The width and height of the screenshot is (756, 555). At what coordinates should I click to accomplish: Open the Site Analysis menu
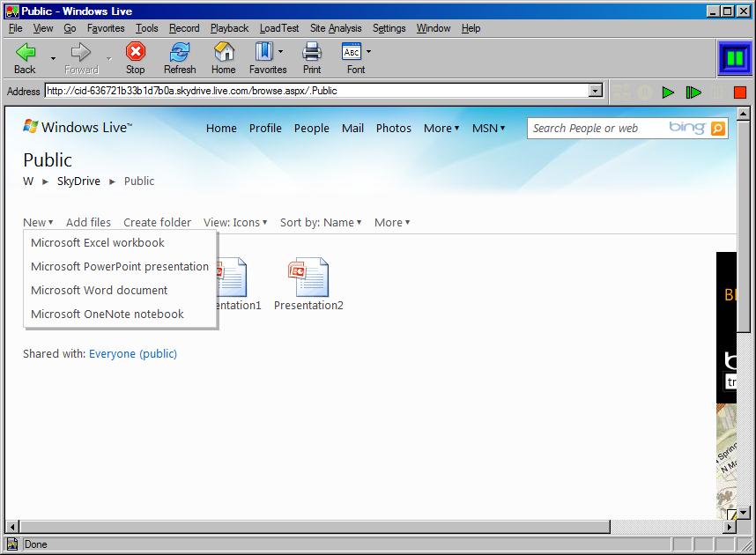[336, 28]
